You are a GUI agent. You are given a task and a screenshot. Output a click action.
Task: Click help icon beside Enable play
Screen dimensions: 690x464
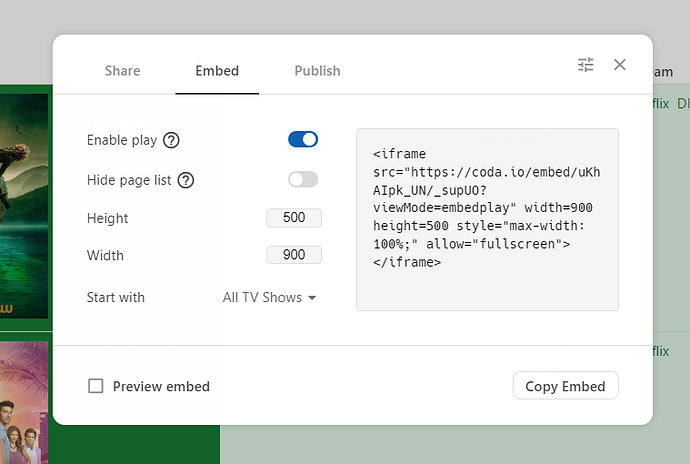click(x=171, y=140)
